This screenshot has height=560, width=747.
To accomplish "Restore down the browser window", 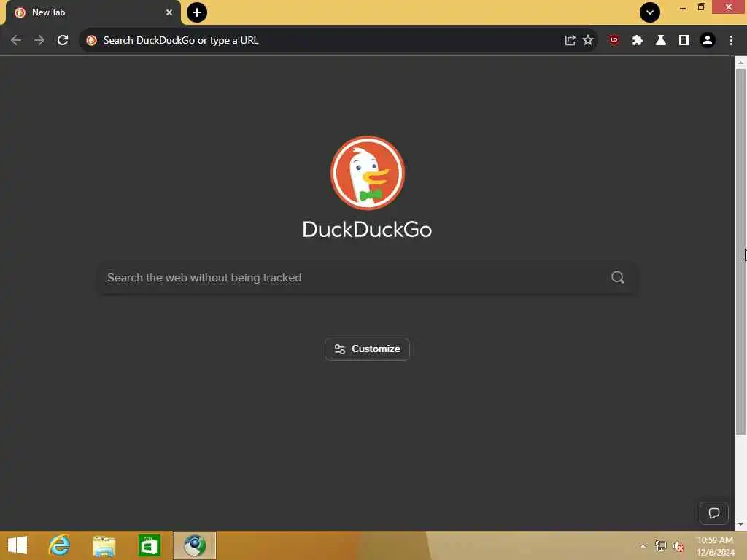I will 701,7.
